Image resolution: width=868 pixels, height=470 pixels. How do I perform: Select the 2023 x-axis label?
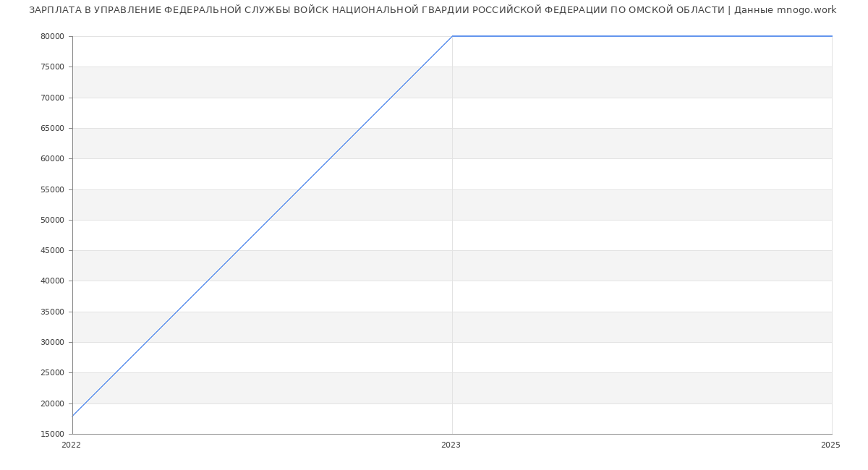(451, 445)
